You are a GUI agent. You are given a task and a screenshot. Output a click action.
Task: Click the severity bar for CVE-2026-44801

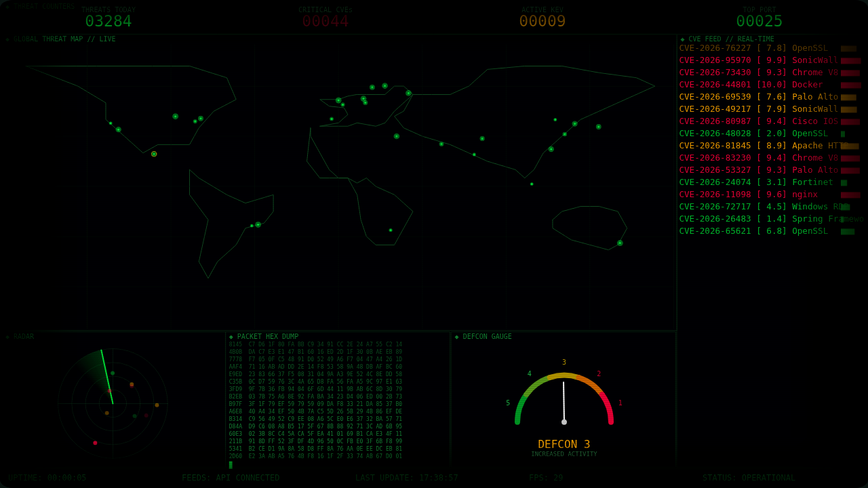pyautogui.click(x=851, y=85)
